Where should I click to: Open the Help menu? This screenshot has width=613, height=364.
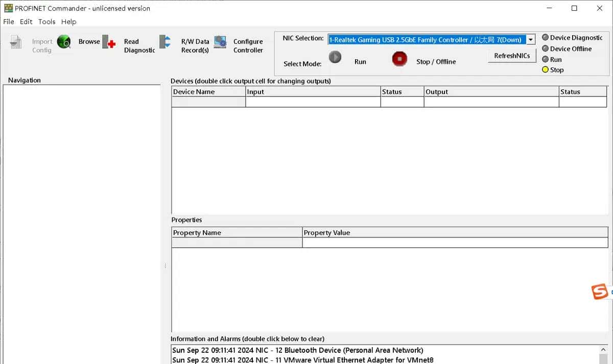[x=68, y=21]
